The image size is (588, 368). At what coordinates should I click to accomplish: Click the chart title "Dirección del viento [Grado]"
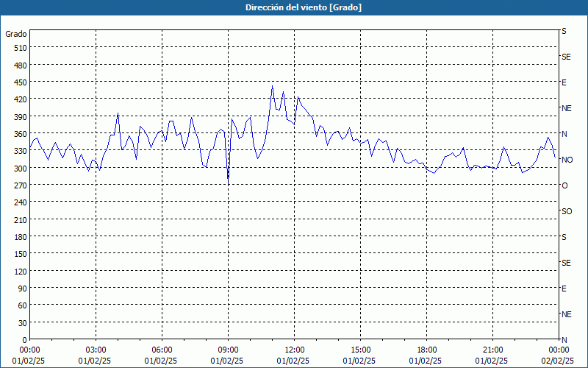[x=304, y=7]
